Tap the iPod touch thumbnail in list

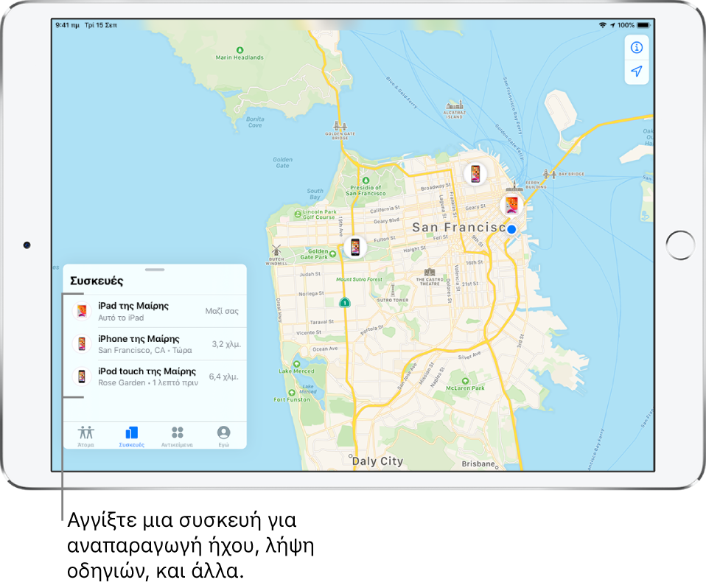tap(82, 377)
